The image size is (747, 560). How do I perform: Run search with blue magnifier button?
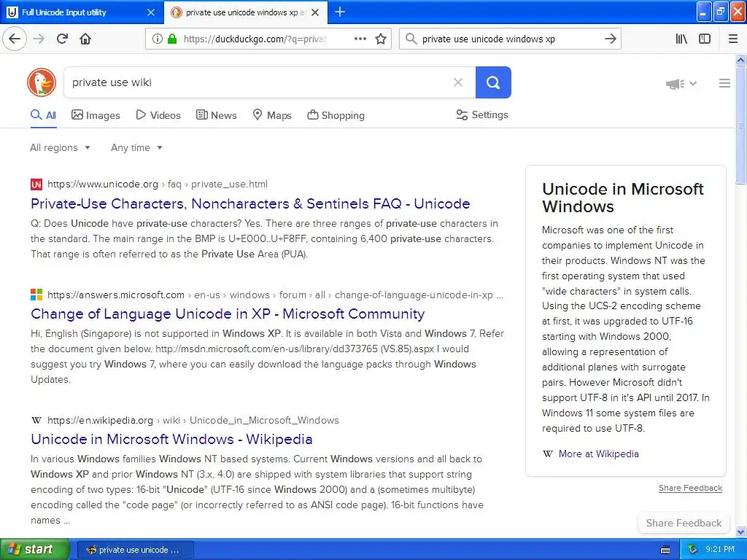(x=493, y=82)
